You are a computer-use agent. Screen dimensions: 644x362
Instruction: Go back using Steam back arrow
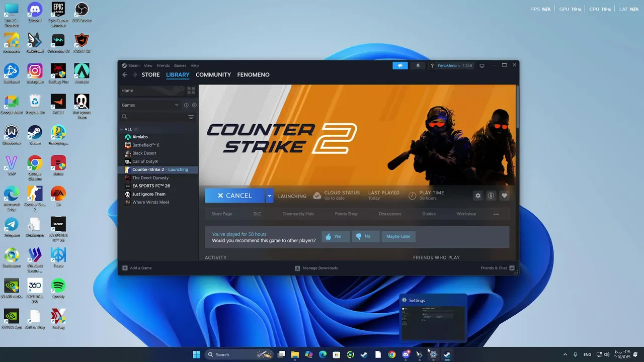point(125,75)
